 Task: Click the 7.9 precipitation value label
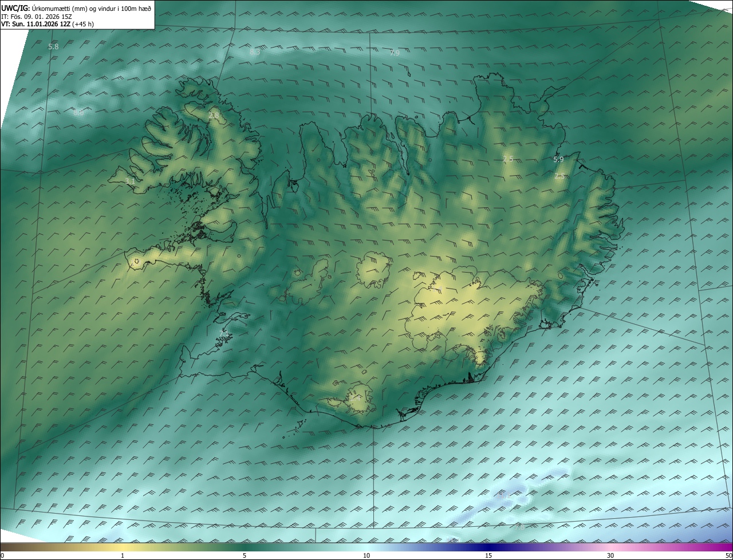395,53
